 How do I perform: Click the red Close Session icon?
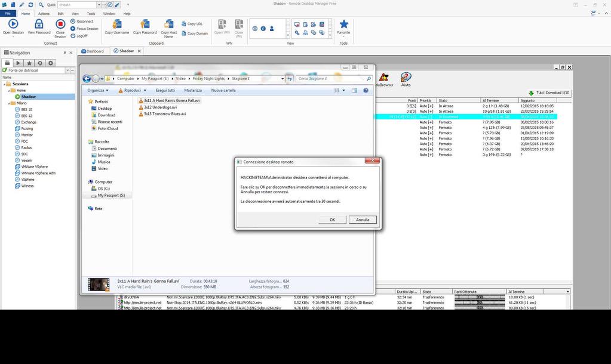(60, 24)
